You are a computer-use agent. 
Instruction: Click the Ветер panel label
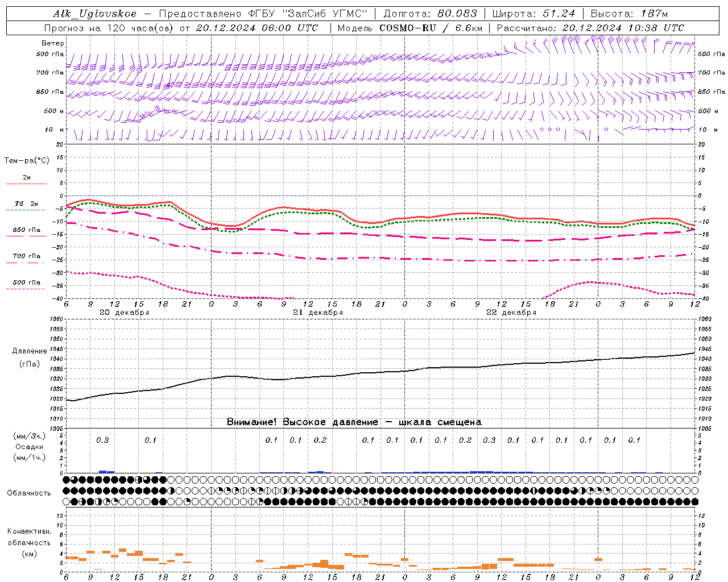[52, 43]
